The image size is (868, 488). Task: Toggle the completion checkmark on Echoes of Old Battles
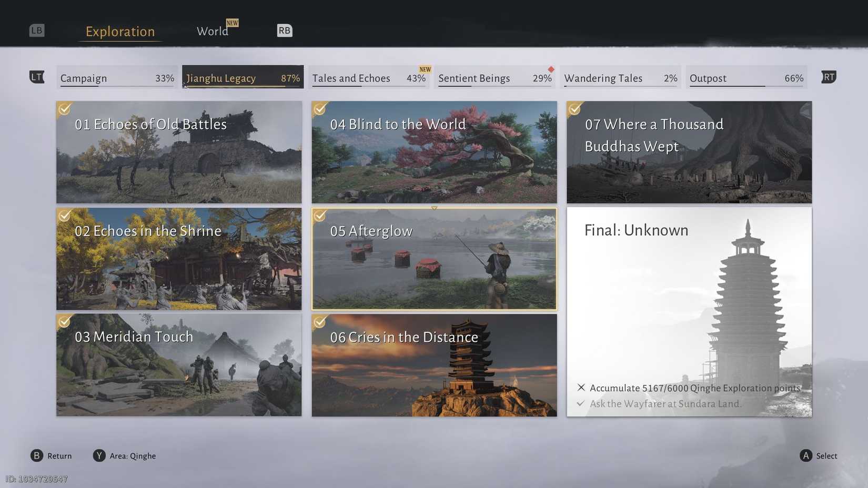[64, 109]
